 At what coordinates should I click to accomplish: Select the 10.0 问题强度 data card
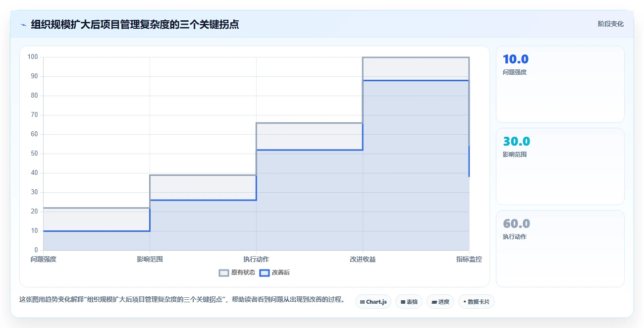[x=560, y=84]
